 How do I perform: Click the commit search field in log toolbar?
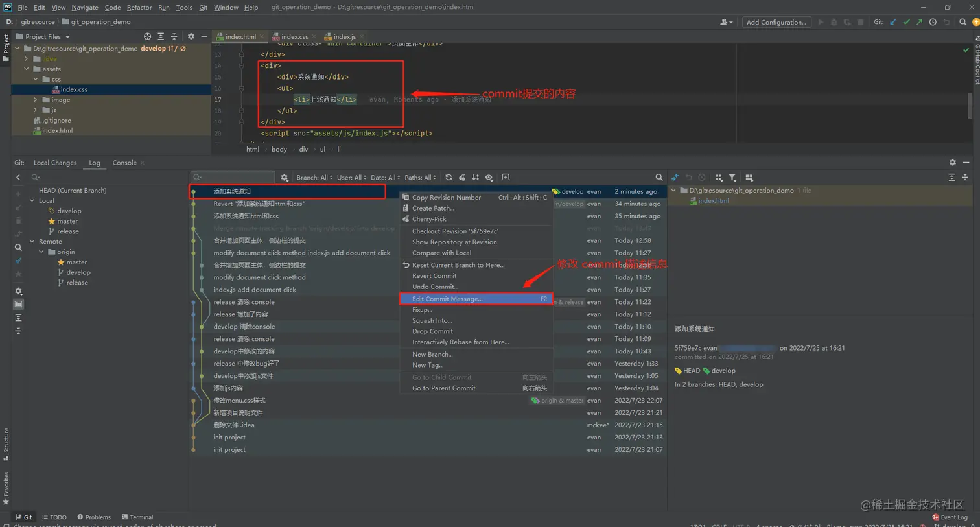[233, 177]
